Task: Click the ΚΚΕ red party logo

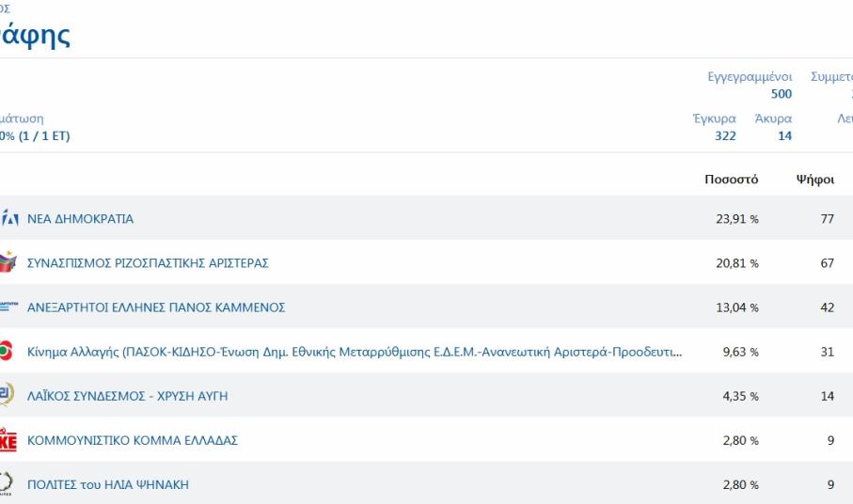Action: (x=8, y=440)
